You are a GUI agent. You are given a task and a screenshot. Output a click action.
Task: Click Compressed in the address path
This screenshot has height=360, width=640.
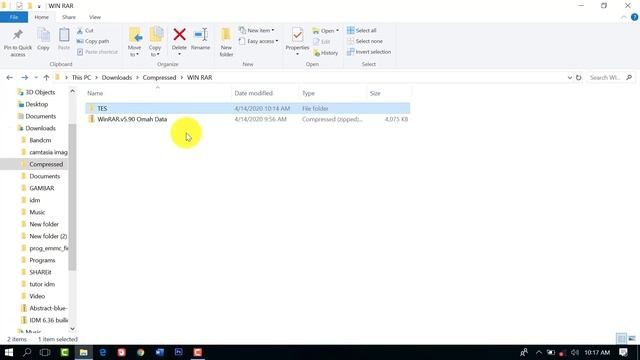pos(159,78)
